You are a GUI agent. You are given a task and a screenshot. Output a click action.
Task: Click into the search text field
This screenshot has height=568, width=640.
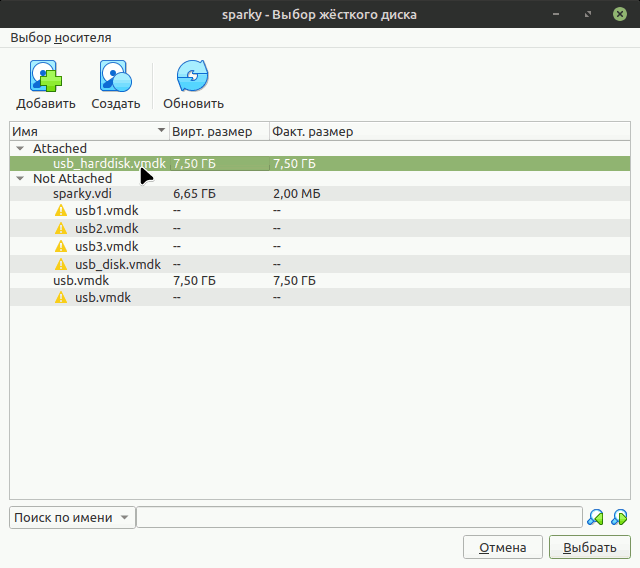359,517
